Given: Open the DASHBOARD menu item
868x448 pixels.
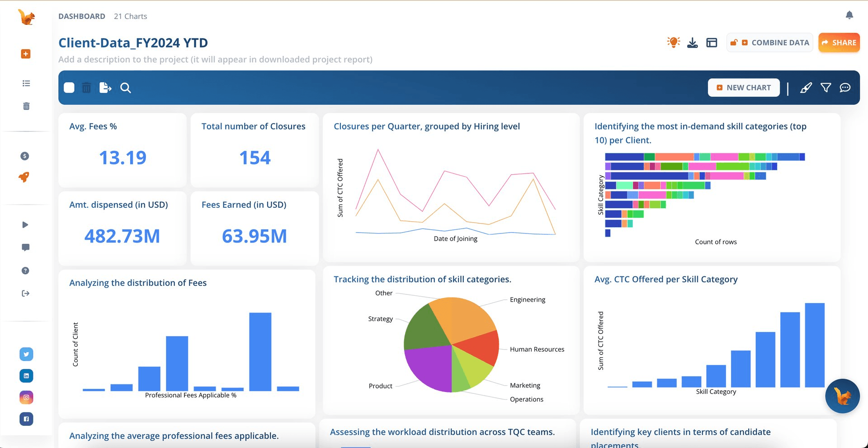Looking at the screenshot, I should (x=82, y=16).
